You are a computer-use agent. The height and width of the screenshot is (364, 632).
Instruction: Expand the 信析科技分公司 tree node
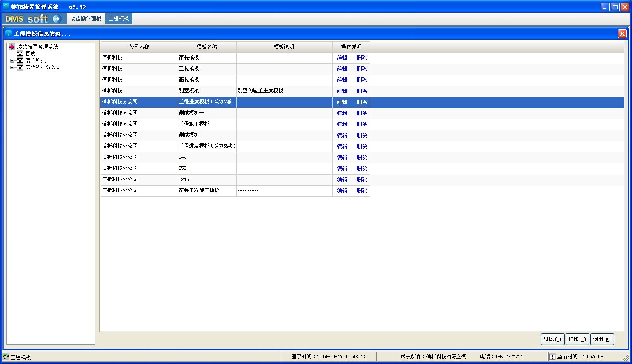12,67
